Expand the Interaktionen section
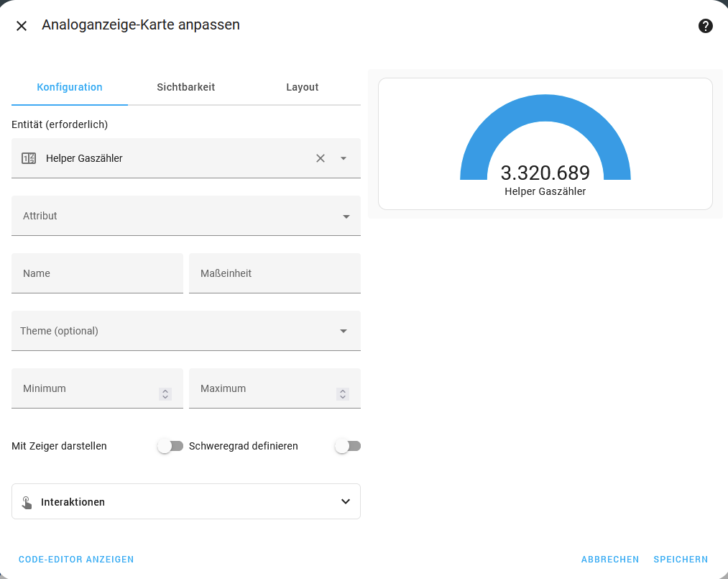 345,501
